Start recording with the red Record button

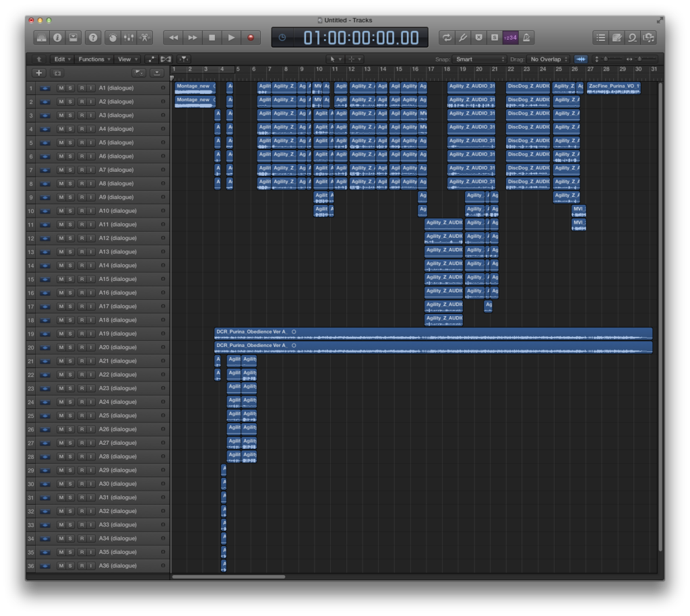[x=251, y=38]
